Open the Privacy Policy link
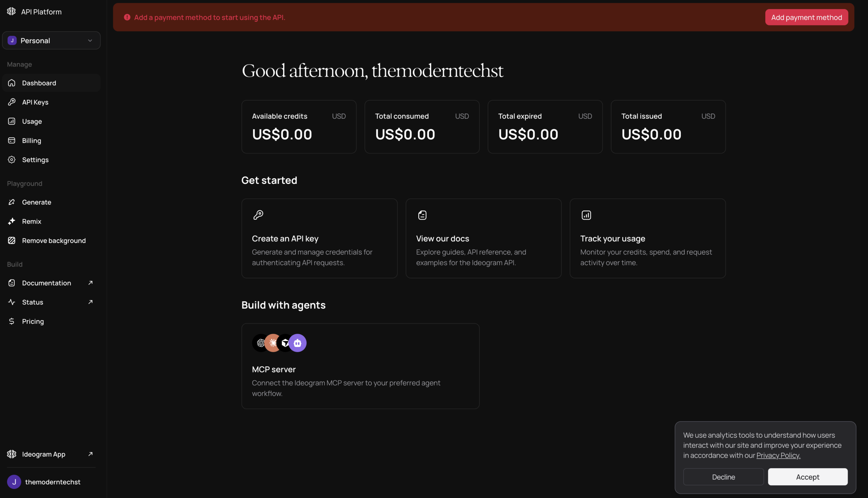 [x=778, y=455]
